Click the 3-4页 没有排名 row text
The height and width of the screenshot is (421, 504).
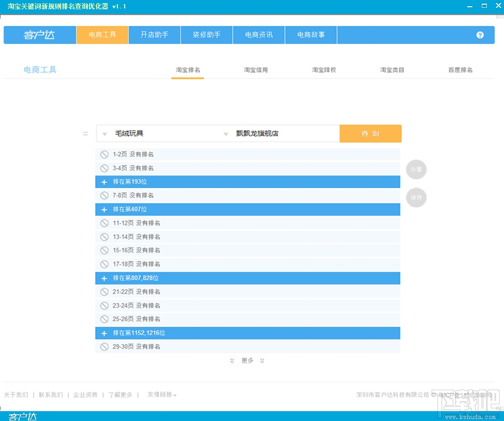pyautogui.click(x=133, y=168)
